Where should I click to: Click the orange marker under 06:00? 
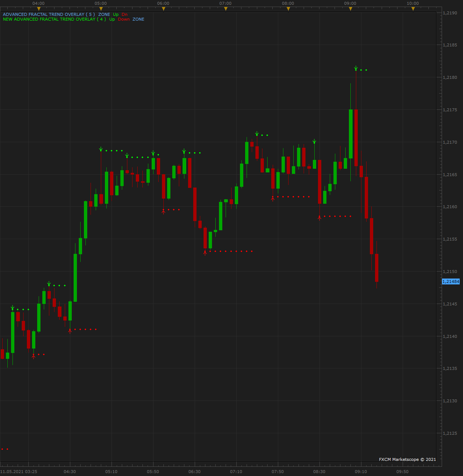[163, 9]
